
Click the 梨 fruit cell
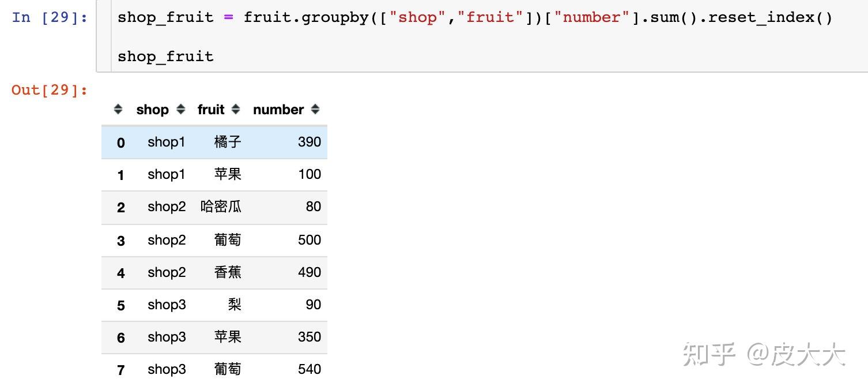click(x=235, y=304)
